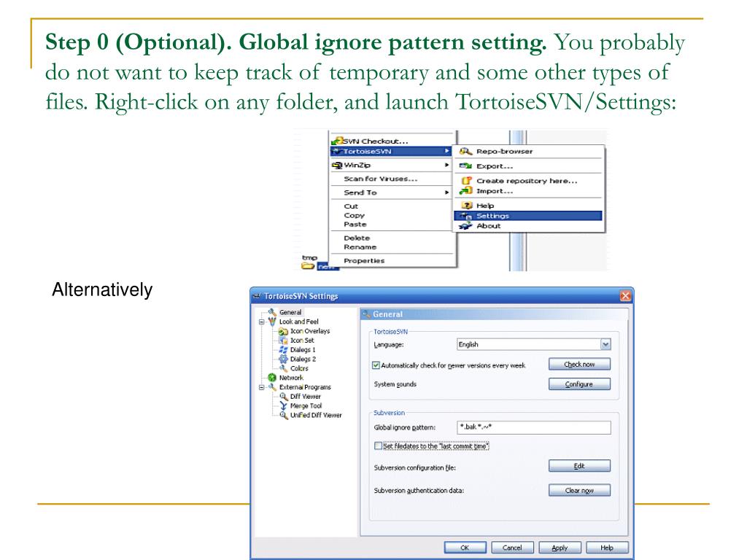
Task: Click the TortoiseSVN turtle icon in context menu
Action: pyautogui.click(x=337, y=152)
